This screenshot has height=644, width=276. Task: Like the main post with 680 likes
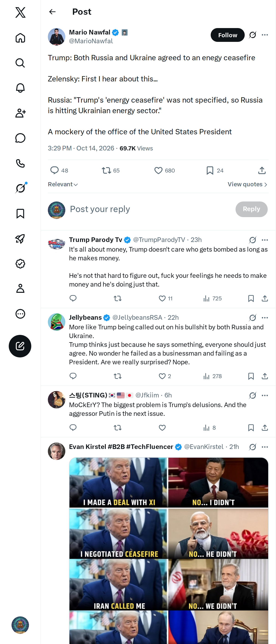coord(164,170)
